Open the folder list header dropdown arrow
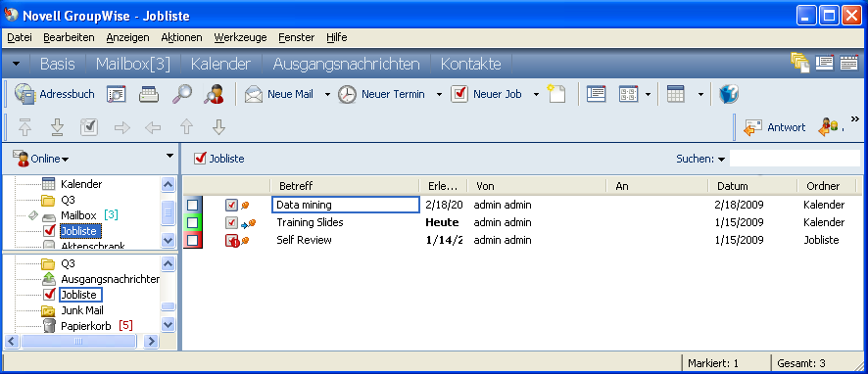The image size is (868, 374). pos(169,157)
